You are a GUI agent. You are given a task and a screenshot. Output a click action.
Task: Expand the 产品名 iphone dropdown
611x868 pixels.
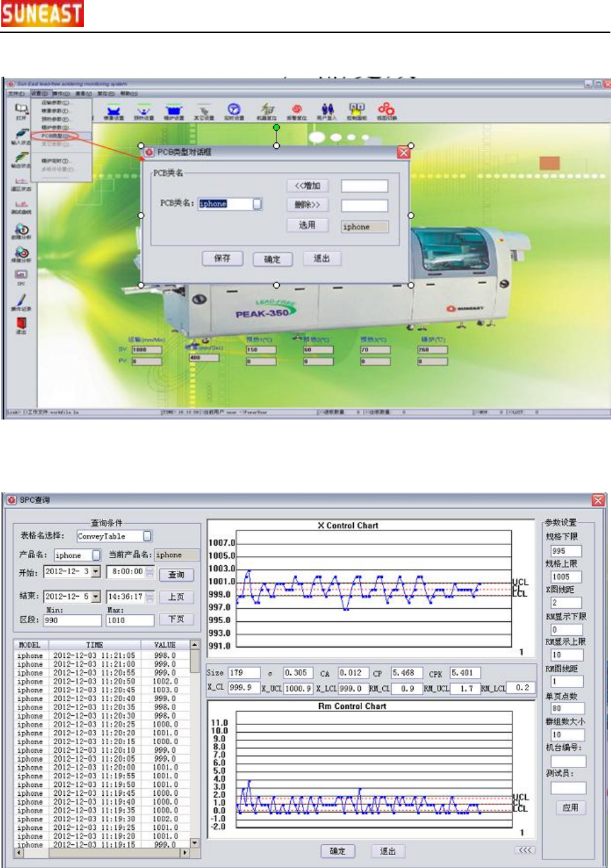[97, 555]
